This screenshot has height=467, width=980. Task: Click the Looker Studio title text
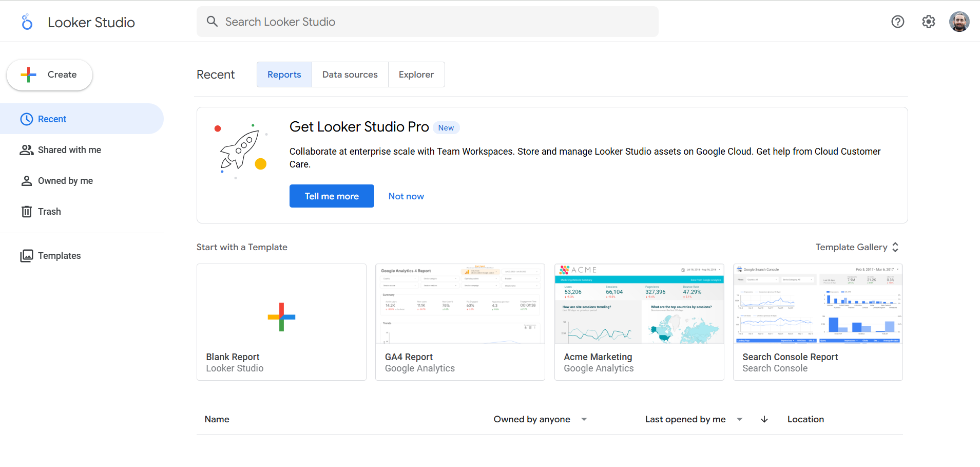pos(91,22)
